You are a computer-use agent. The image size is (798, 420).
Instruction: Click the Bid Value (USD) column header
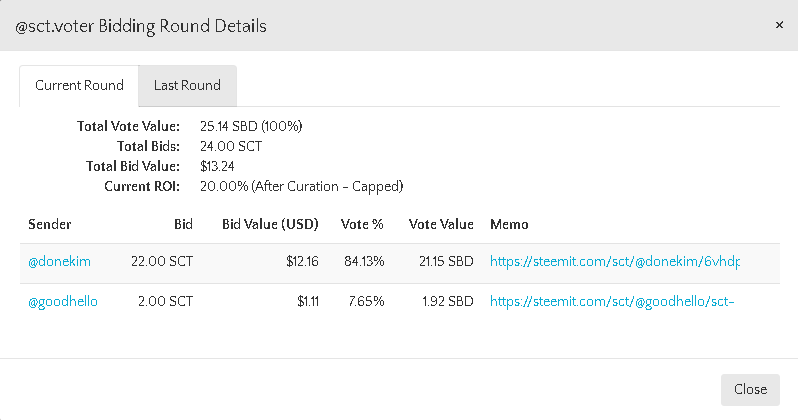270,225
